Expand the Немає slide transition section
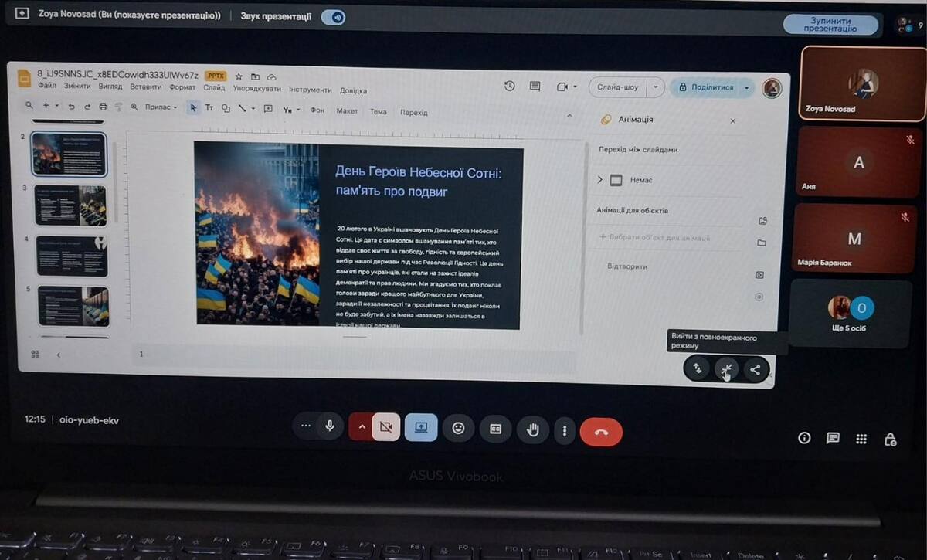Image resolution: width=927 pixels, height=560 pixels. 600,180
